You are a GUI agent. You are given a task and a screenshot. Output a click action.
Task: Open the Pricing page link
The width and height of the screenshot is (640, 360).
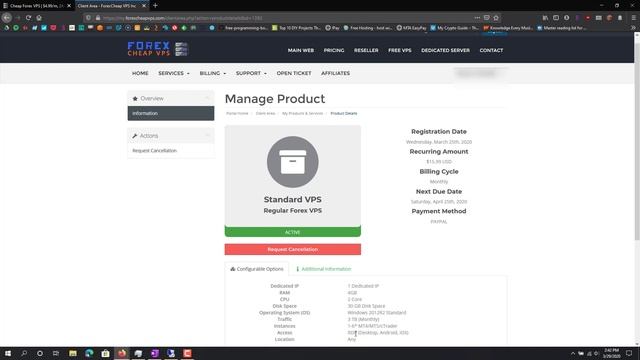pos(334,50)
